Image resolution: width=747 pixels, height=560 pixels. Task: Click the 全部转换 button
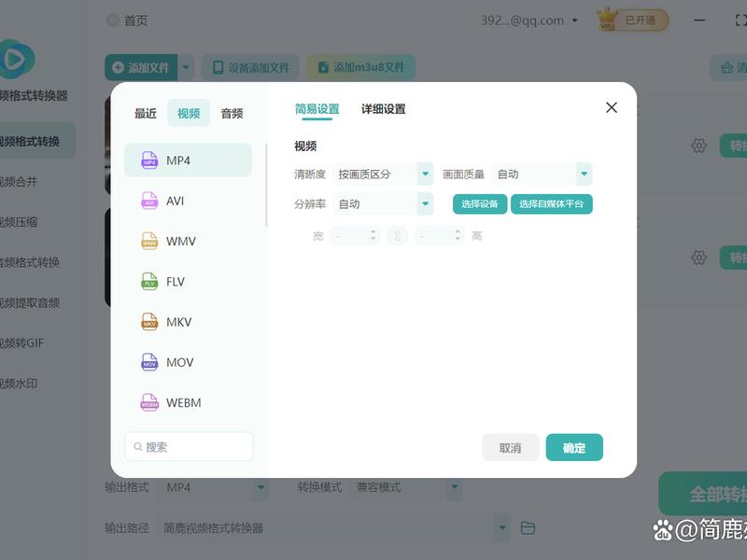703,494
